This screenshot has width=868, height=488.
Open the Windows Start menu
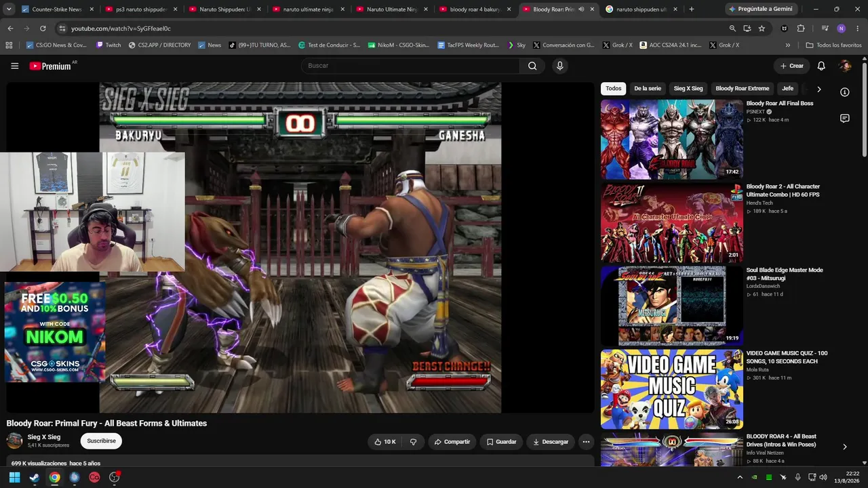pyautogui.click(x=14, y=477)
